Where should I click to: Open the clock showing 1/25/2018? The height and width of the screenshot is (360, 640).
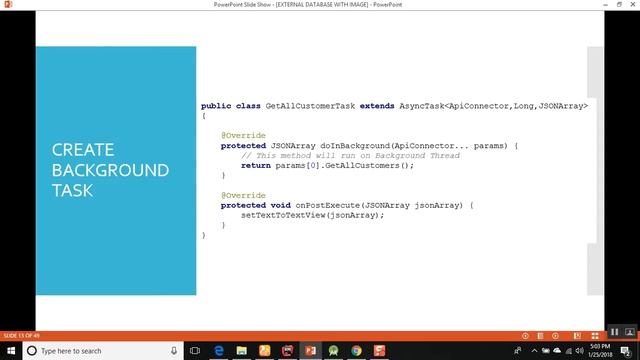click(x=600, y=351)
